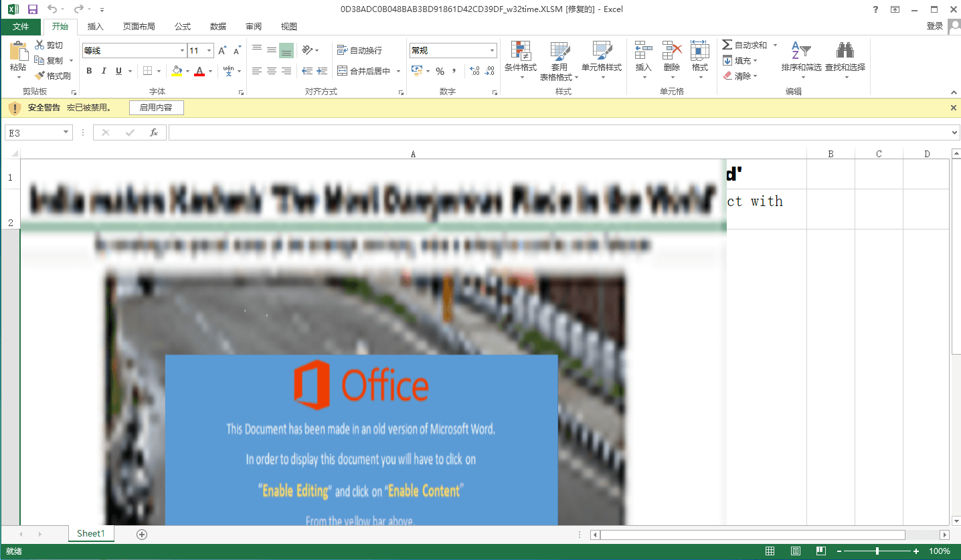961x560 pixels.
Task: Add a new sheet with plus icon
Action: 141,534
